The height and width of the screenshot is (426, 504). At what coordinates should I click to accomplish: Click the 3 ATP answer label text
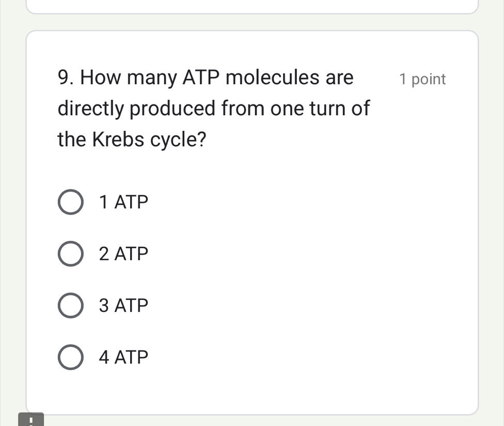[123, 305]
